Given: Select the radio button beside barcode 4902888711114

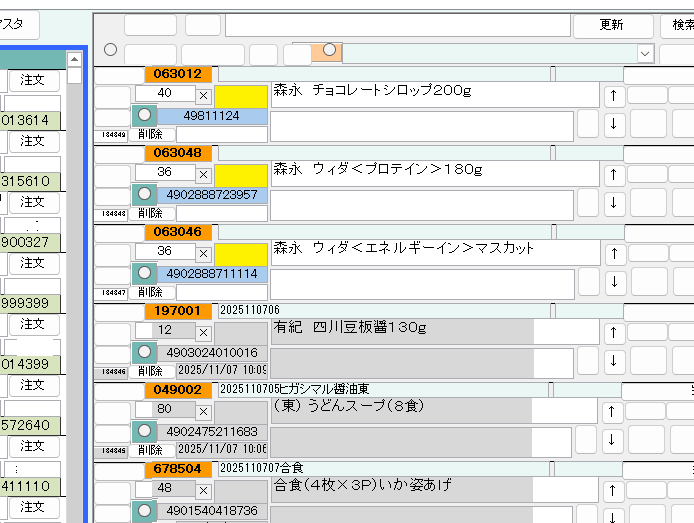Looking at the screenshot, I should [x=144, y=273].
